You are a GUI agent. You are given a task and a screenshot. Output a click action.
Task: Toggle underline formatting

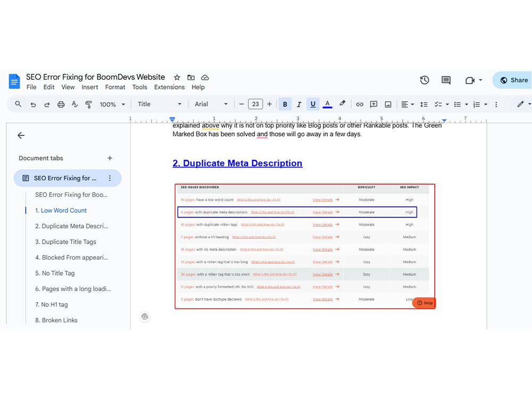pos(313,104)
